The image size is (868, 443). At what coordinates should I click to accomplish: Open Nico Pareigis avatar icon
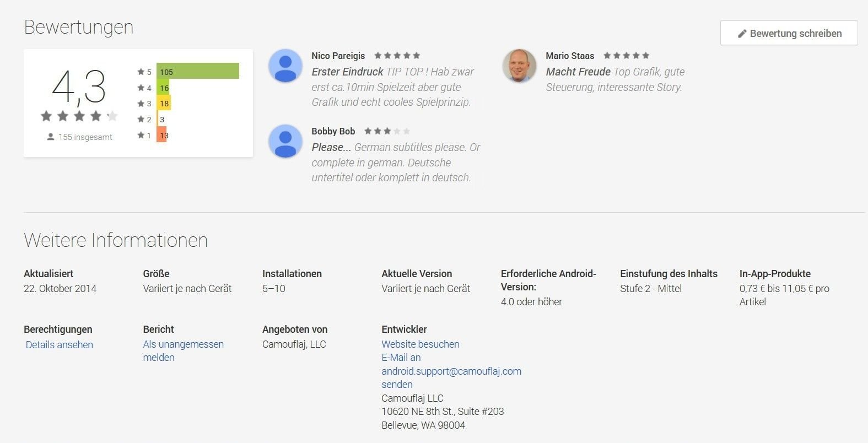[285, 66]
